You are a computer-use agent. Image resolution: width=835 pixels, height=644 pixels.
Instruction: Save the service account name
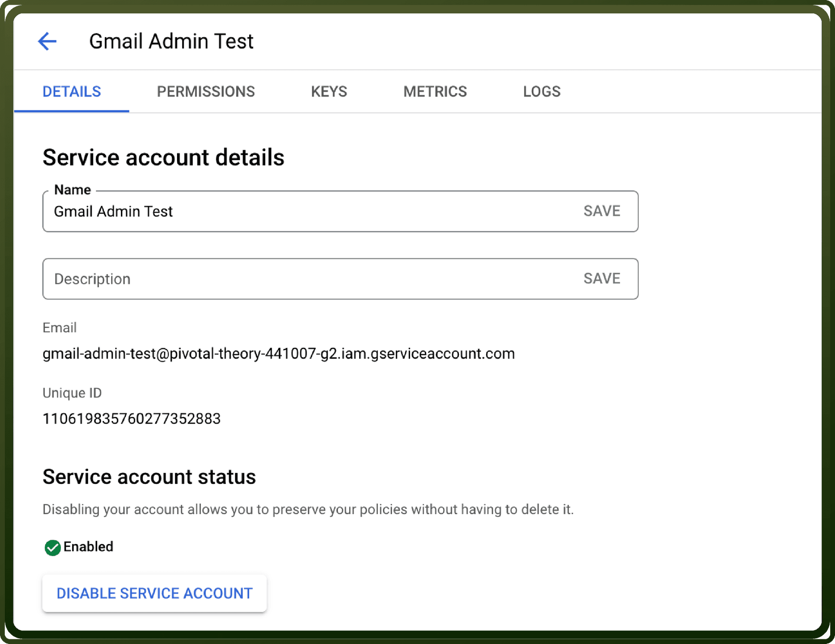[602, 211]
